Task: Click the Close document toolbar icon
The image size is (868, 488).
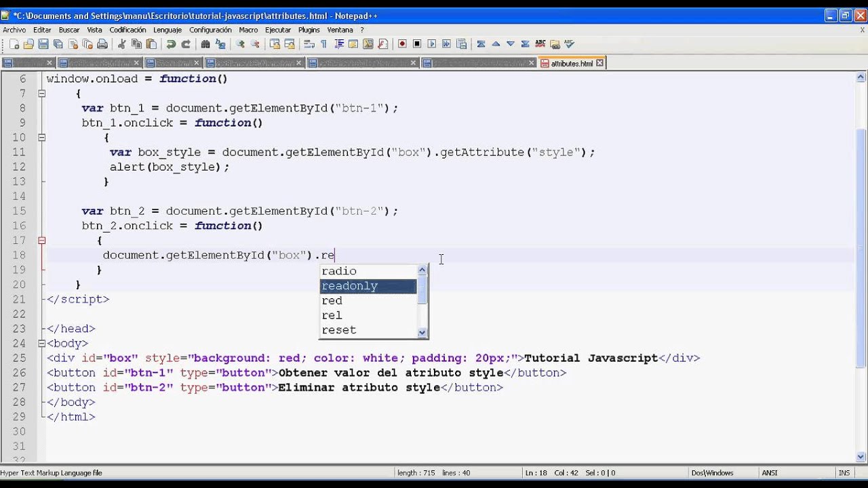Action: [x=73, y=44]
